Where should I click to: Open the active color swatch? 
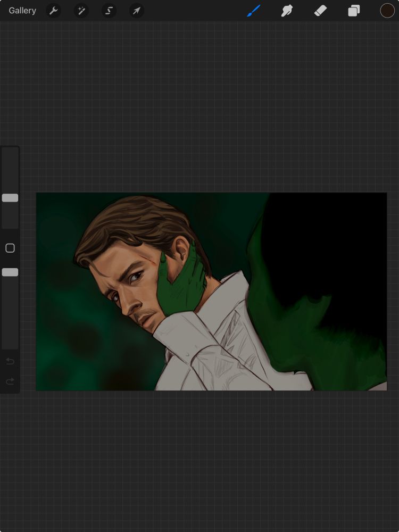pos(387,11)
